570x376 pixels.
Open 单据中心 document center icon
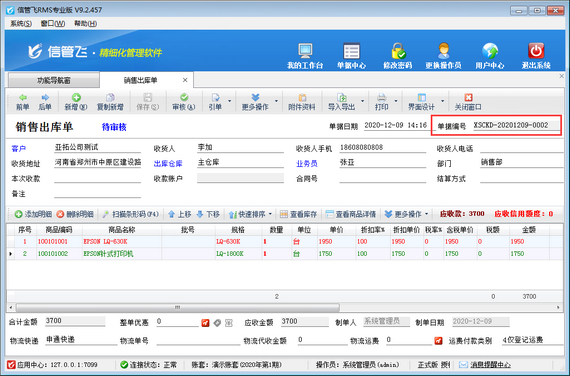[351, 51]
